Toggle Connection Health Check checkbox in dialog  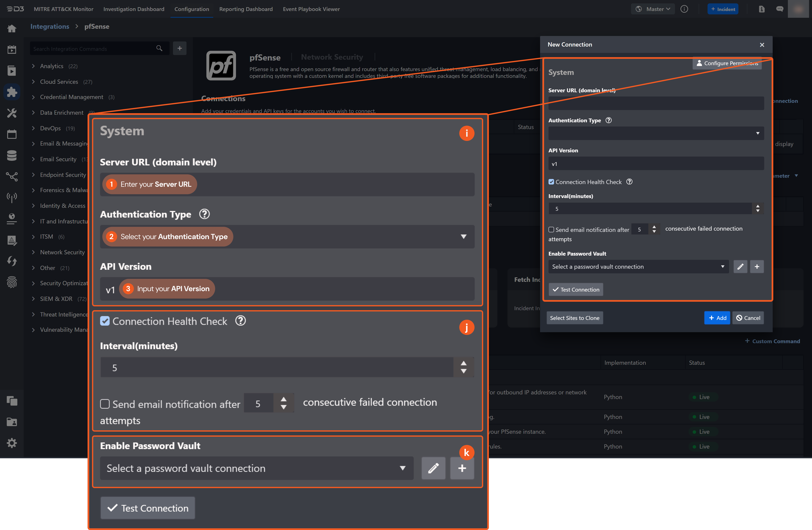551,182
